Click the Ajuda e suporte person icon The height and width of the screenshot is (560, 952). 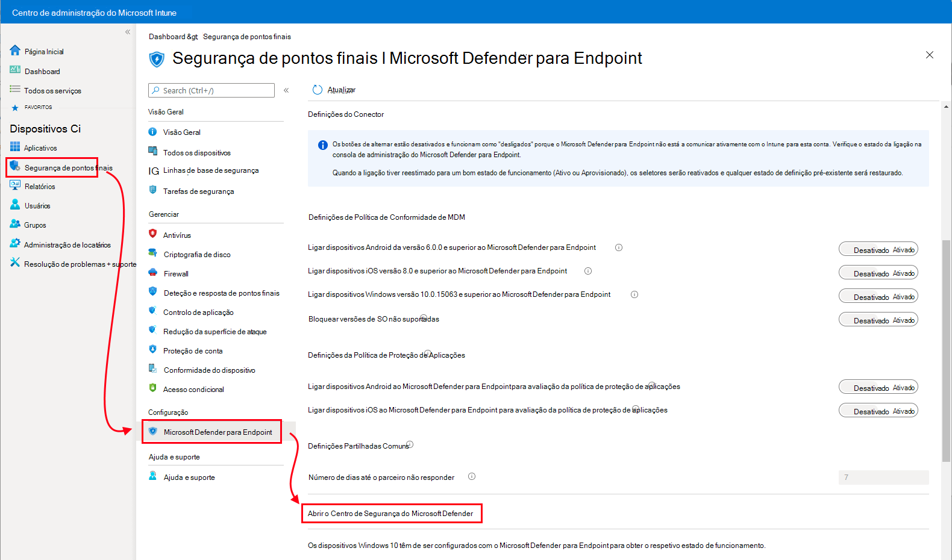[x=152, y=476]
